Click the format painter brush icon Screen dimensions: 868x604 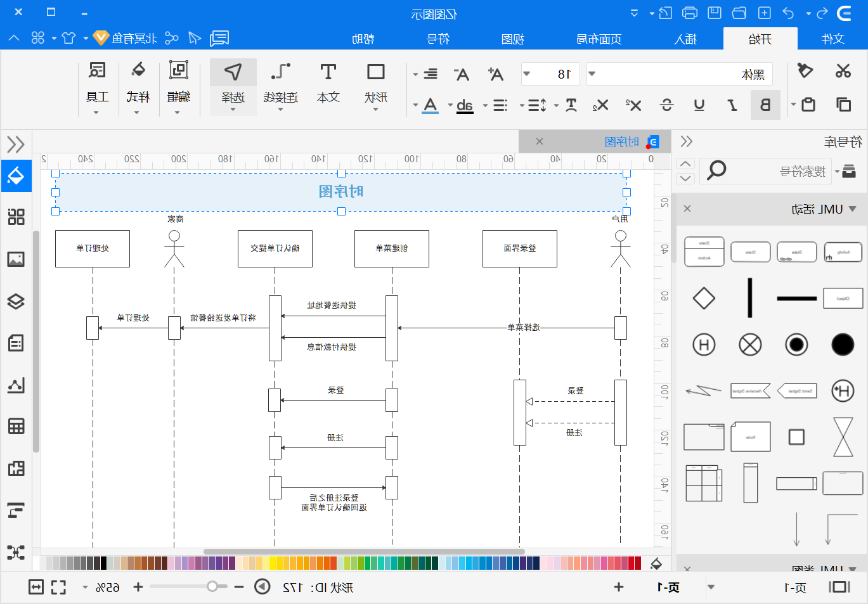[805, 70]
